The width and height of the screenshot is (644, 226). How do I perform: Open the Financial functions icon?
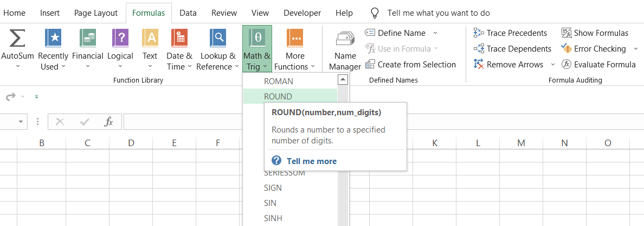[x=87, y=39]
